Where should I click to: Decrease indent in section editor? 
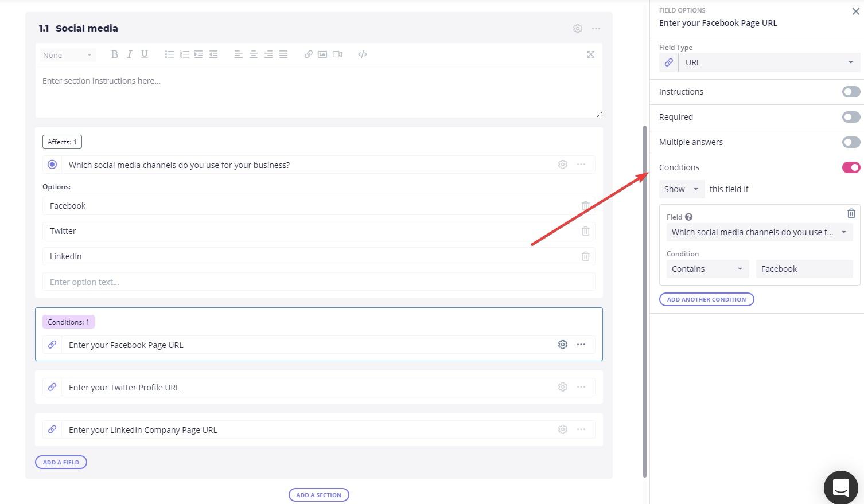(213, 54)
